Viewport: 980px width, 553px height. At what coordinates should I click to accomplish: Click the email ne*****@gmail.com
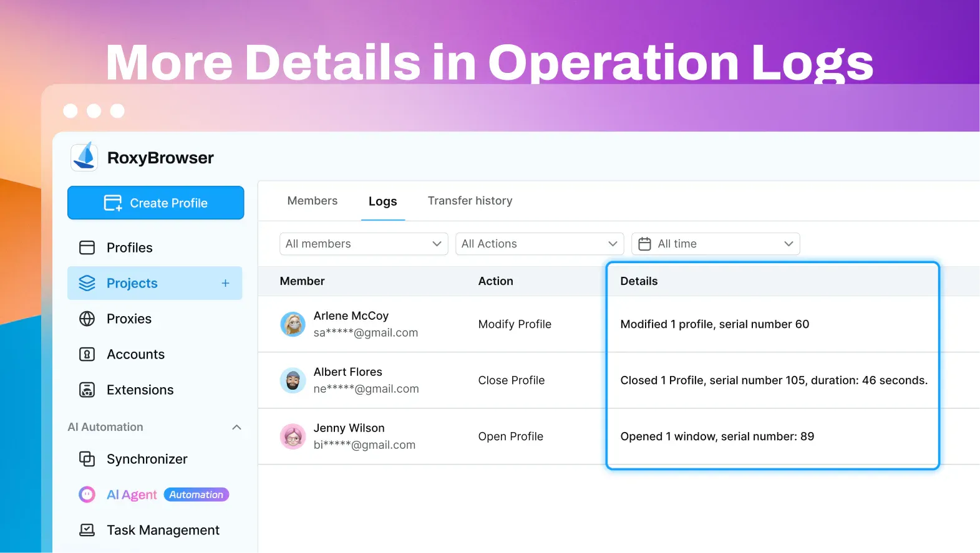tap(366, 389)
